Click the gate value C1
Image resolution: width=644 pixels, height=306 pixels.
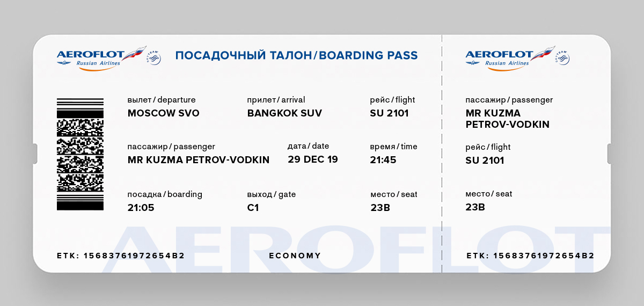(253, 208)
